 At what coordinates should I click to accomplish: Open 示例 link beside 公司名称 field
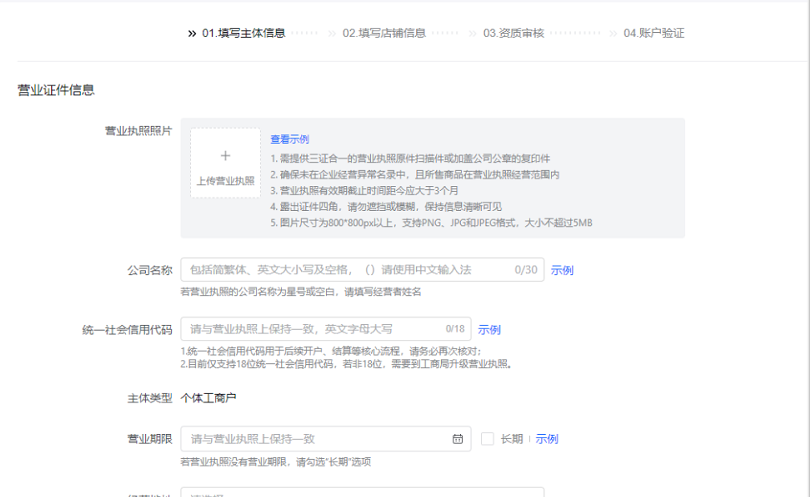tap(562, 270)
